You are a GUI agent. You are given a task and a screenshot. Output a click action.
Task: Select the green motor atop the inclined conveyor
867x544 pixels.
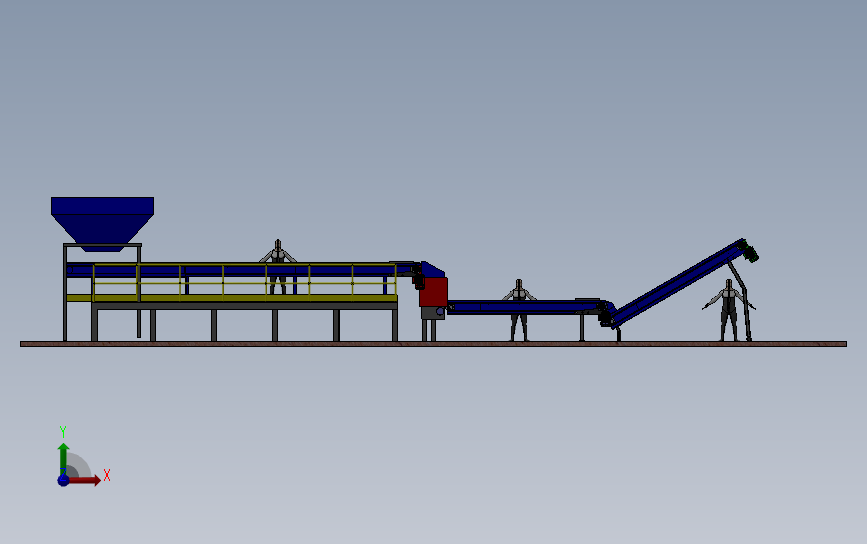[751, 252]
